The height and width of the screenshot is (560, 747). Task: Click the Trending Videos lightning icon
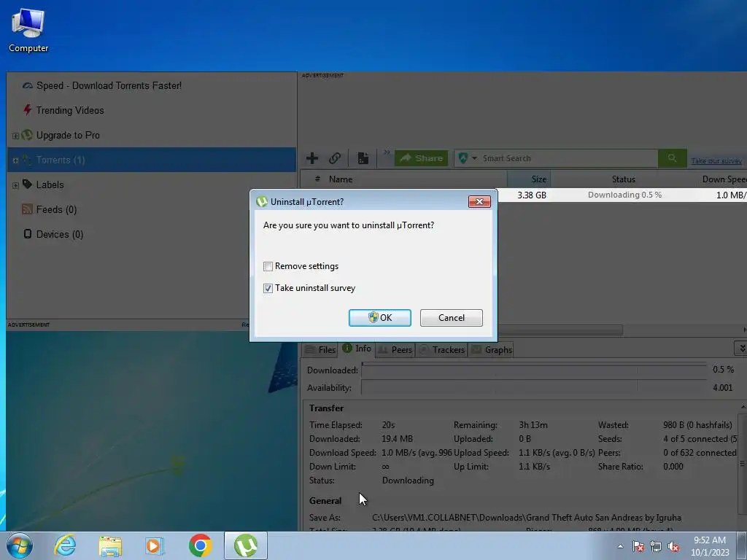pyautogui.click(x=28, y=110)
